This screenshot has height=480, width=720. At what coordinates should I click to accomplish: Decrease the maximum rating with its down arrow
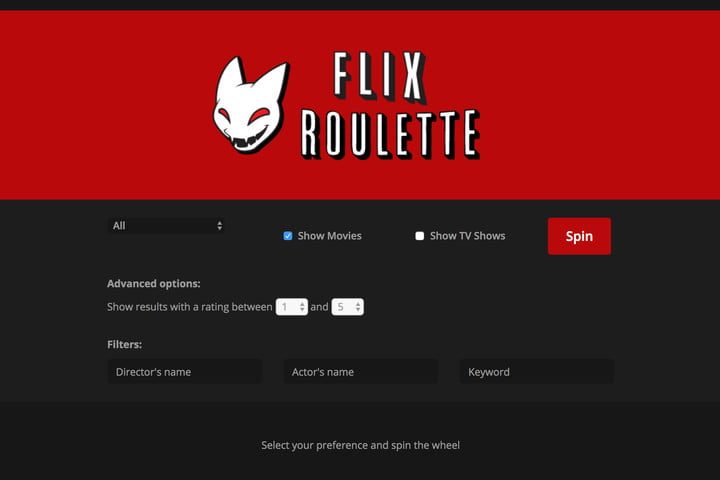[x=358, y=310]
